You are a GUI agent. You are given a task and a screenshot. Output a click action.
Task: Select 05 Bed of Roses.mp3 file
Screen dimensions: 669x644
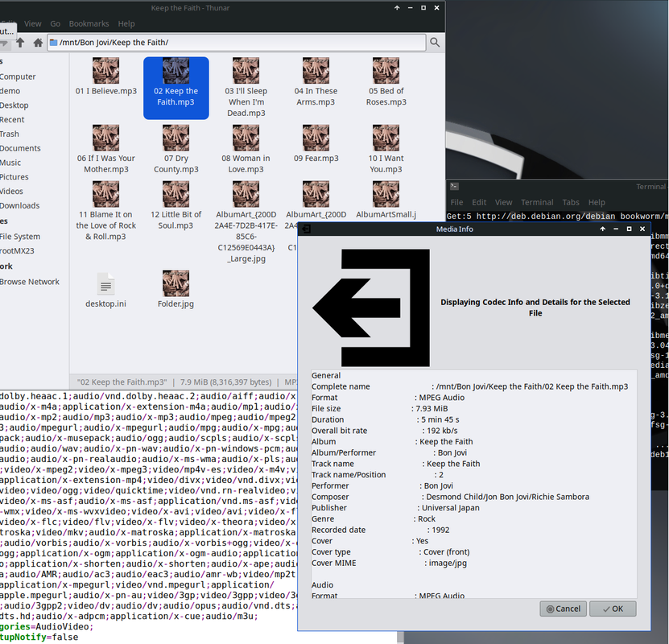pos(386,82)
